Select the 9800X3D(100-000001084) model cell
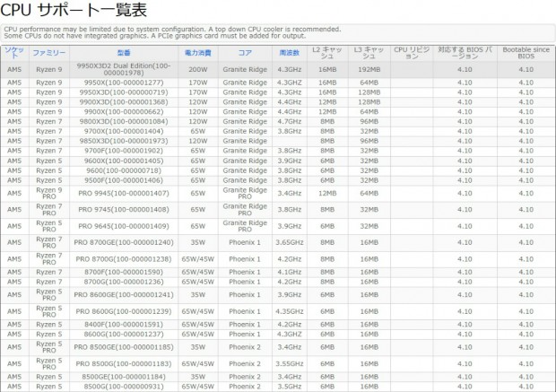 tap(124, 121)
